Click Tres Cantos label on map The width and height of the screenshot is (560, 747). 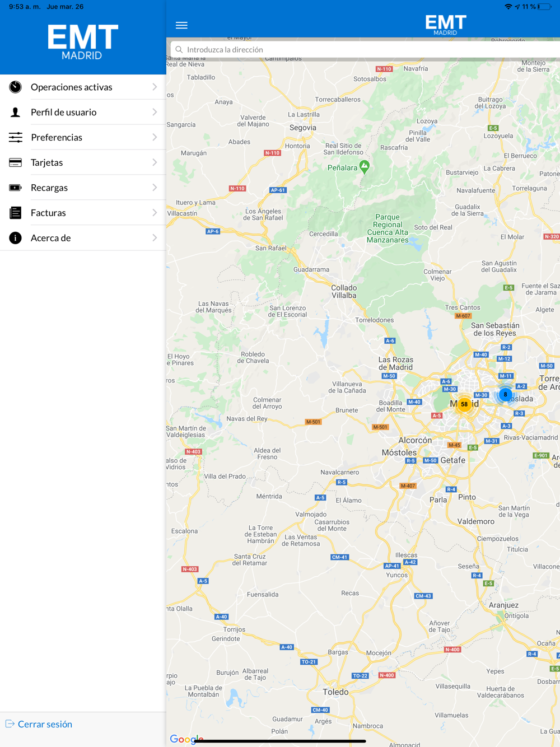point(463,307)
